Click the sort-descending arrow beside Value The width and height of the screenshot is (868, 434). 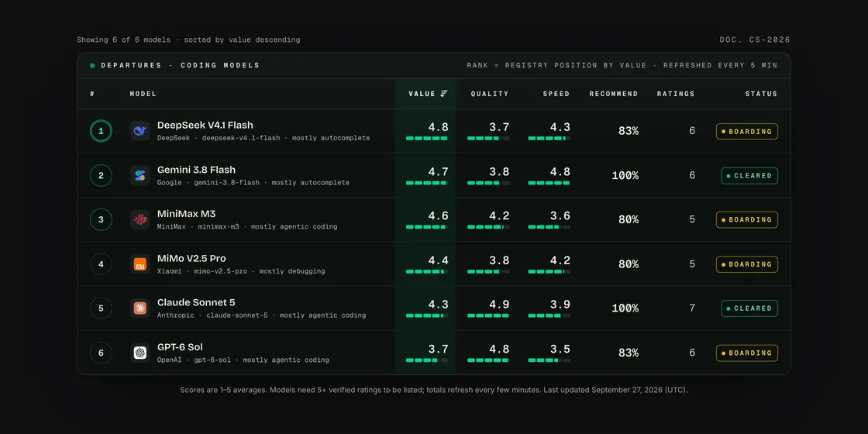pos(444,94)
